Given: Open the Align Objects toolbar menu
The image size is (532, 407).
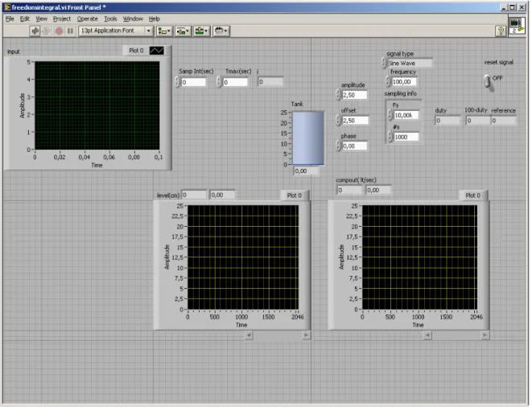Looking at the screenshot, I should 164,31.
